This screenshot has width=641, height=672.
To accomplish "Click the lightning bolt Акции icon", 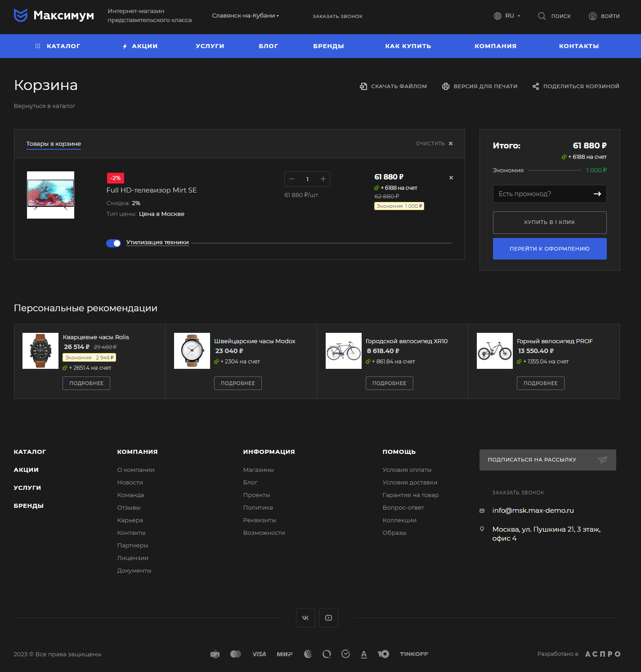I will [125, 46].
